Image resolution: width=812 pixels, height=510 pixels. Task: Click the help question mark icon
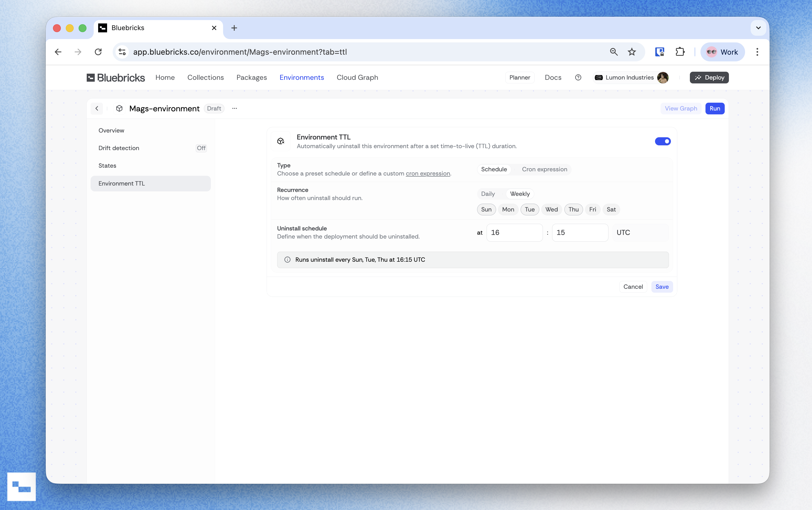[x=578, y=78]
